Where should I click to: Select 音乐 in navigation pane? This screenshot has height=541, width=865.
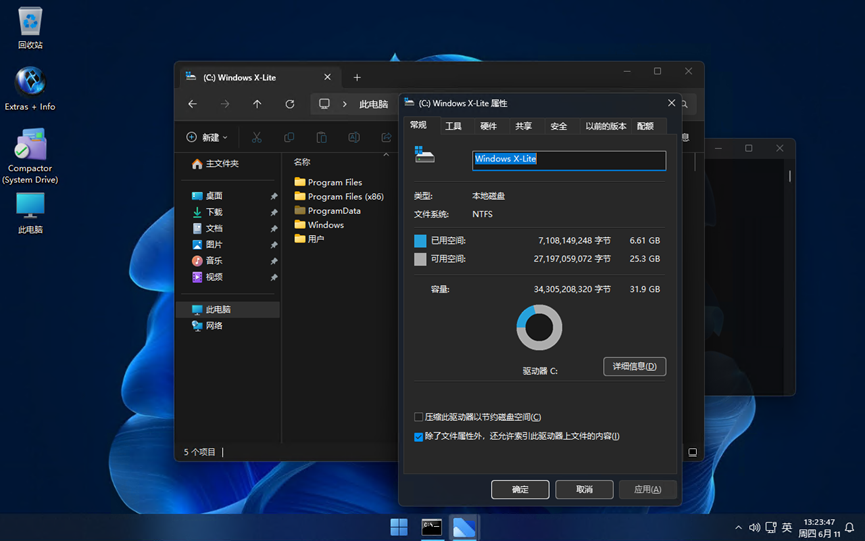pyautogui.click(x=229, y=261)
